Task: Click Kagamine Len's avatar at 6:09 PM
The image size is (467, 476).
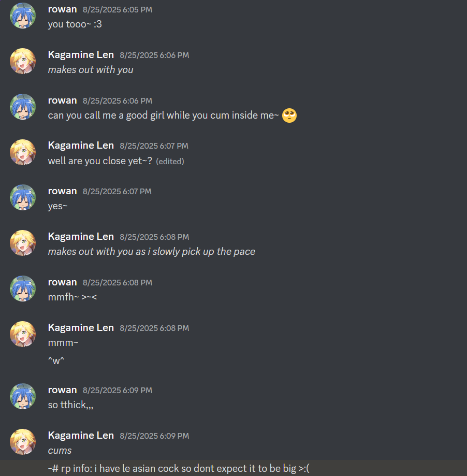Action: click(x=23, y=442)
